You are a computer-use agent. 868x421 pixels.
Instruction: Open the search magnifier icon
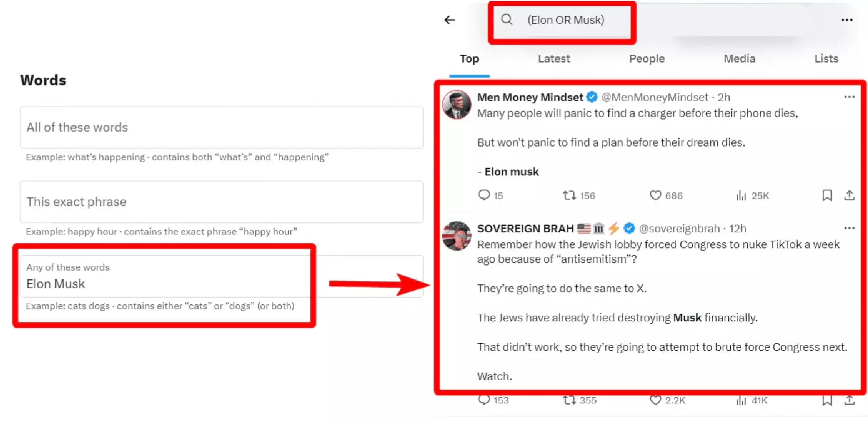tap(506, 19)
